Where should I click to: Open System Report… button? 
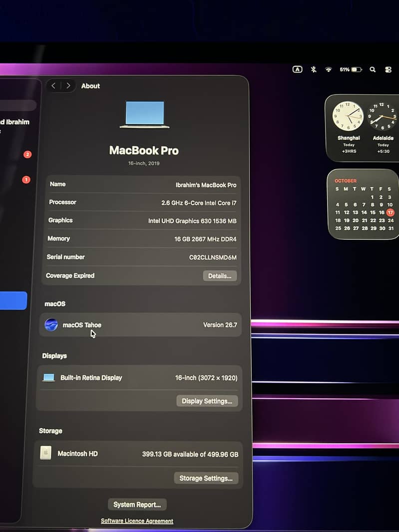[x=137, y=505]
